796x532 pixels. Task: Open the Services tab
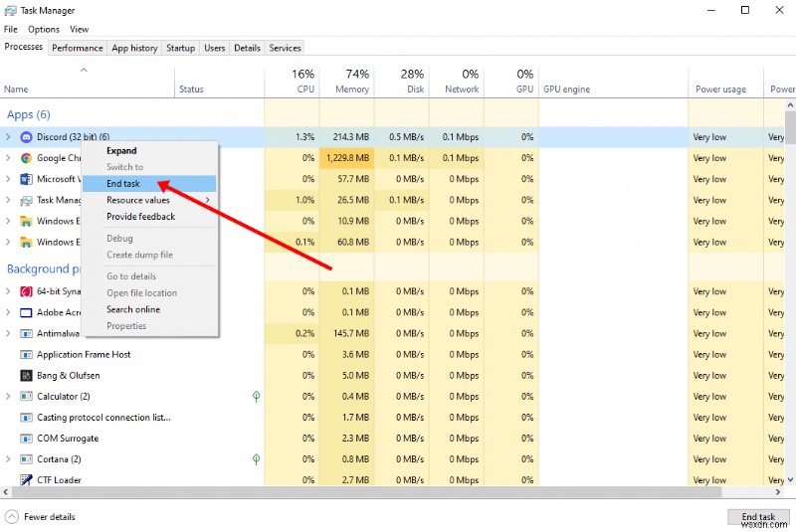[285, 48]
